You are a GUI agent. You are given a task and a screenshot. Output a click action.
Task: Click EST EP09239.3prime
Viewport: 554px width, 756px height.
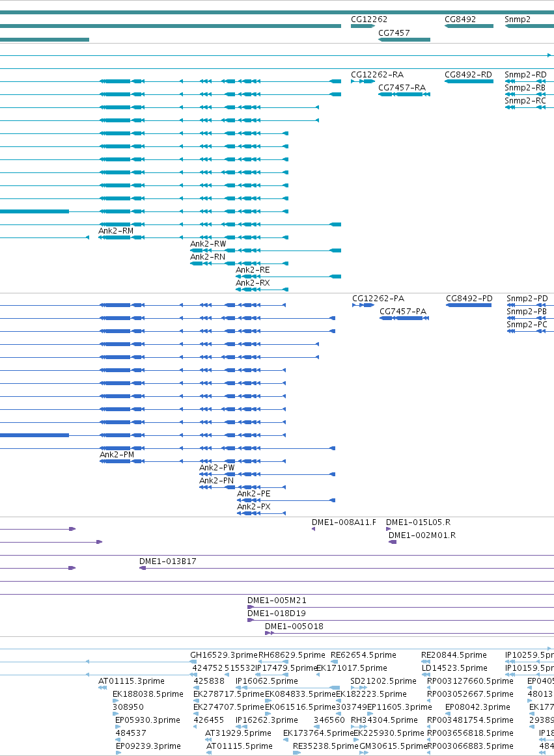tap(148, 746)
